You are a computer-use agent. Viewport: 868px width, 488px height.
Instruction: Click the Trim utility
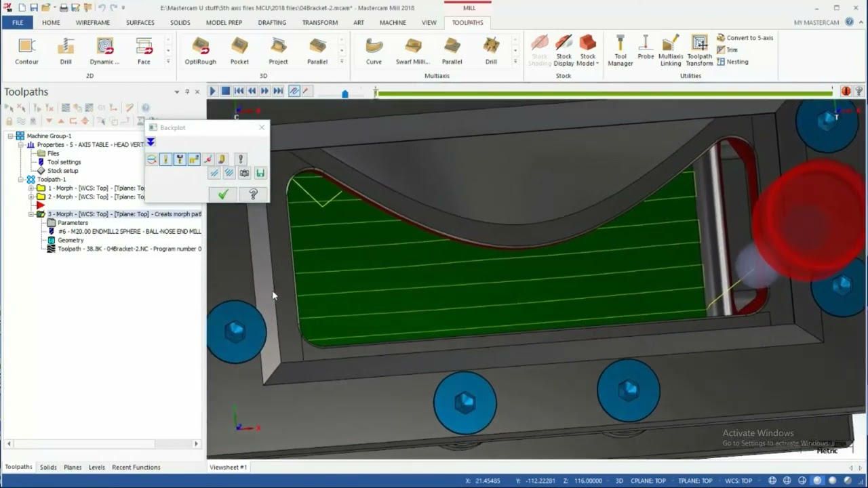[x=727, y=50]
